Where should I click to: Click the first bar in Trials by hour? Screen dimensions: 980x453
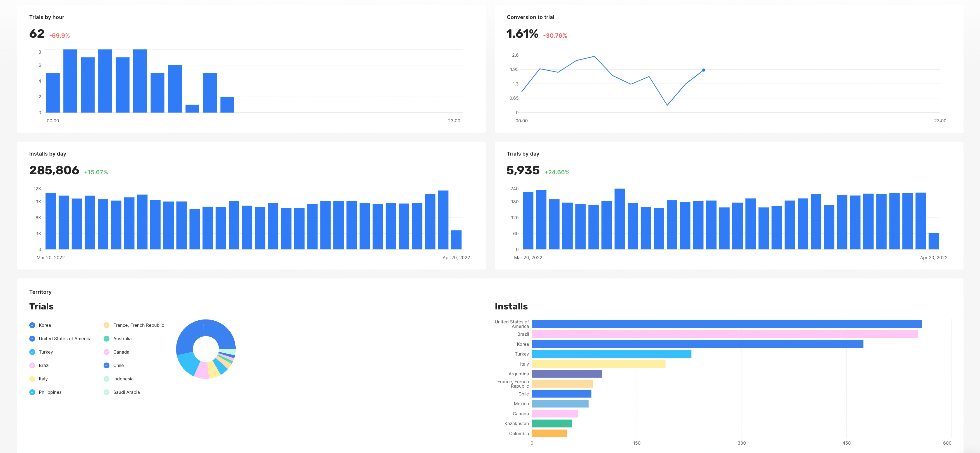point(53,92)
